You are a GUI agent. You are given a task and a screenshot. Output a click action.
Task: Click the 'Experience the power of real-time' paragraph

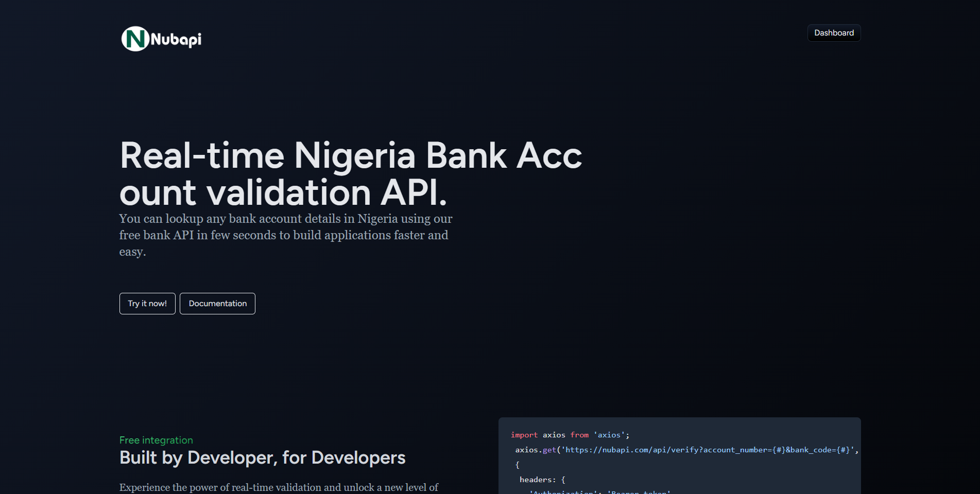[x=279, y=487]
